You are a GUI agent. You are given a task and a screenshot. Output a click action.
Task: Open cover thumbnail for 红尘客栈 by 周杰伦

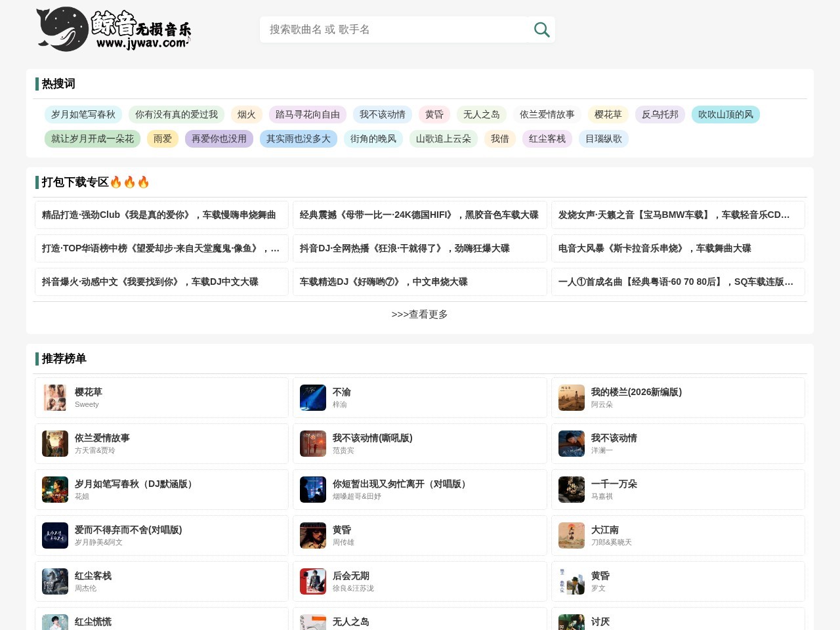point(55,581)
